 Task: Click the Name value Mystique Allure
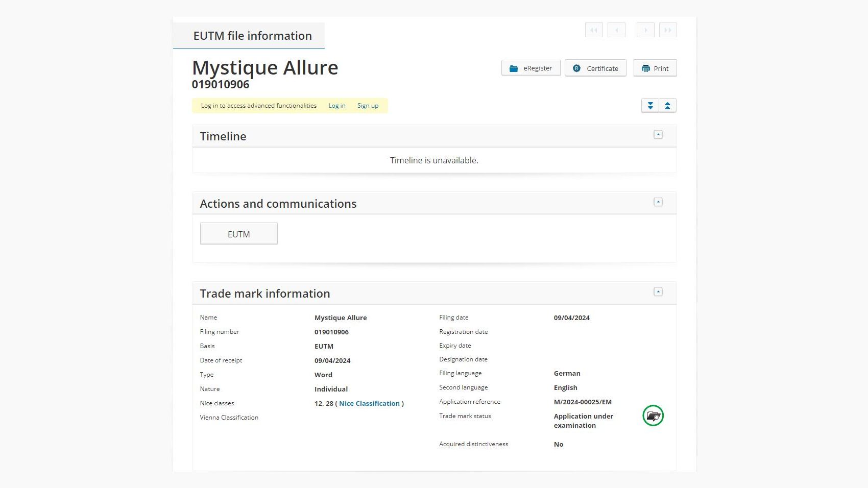(x=341, y=318)
